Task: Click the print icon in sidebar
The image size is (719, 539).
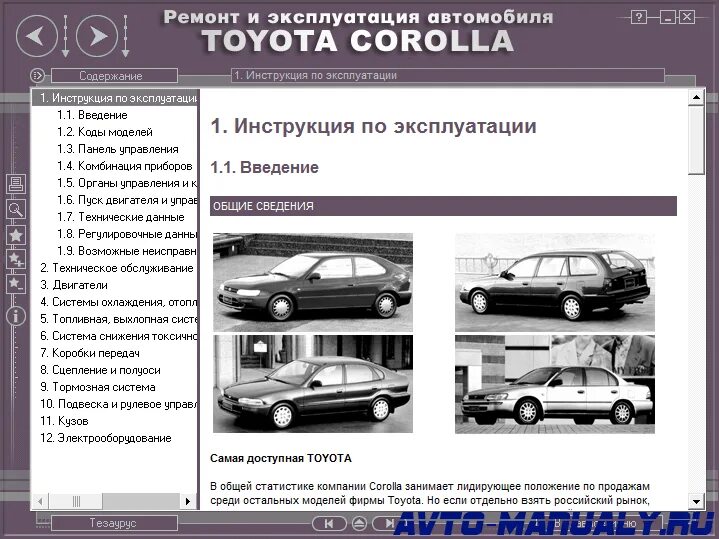Action: tap(16, 183)
